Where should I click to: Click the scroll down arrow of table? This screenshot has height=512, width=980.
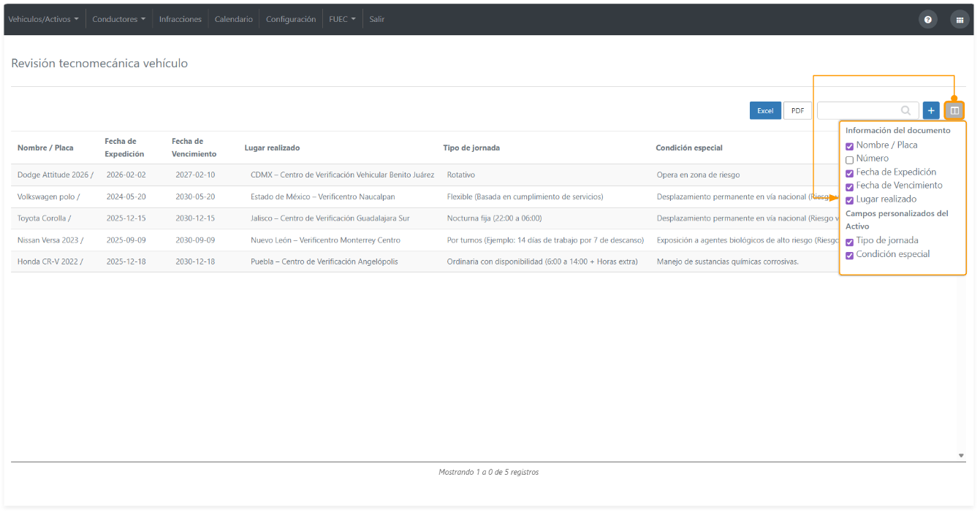(961, 455)
